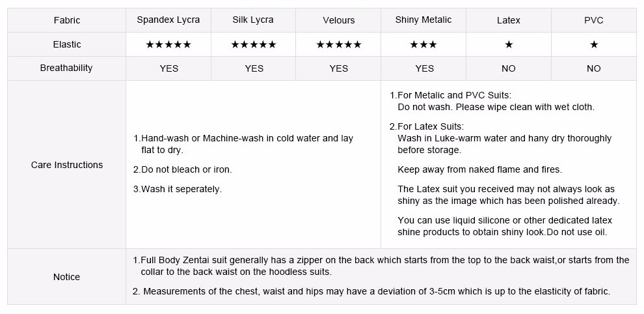Viewport: 644px width, 314px height.
Task: Click the single star under Latex
Action: pyautogui.click(x=509, y=45)
